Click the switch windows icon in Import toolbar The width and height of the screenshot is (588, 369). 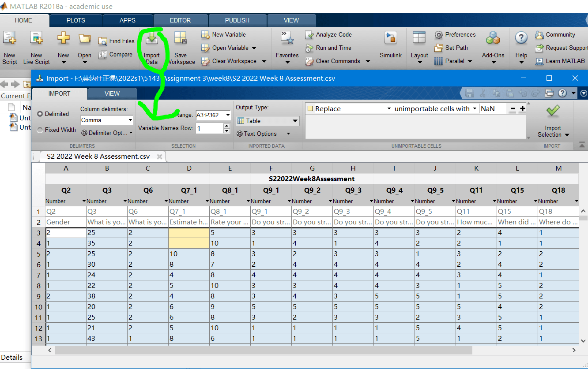[x=549, y=93]
